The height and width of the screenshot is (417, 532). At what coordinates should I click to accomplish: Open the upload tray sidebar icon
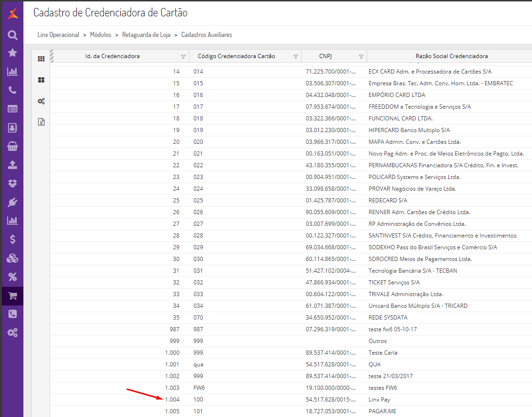click(x=13, y=165)
